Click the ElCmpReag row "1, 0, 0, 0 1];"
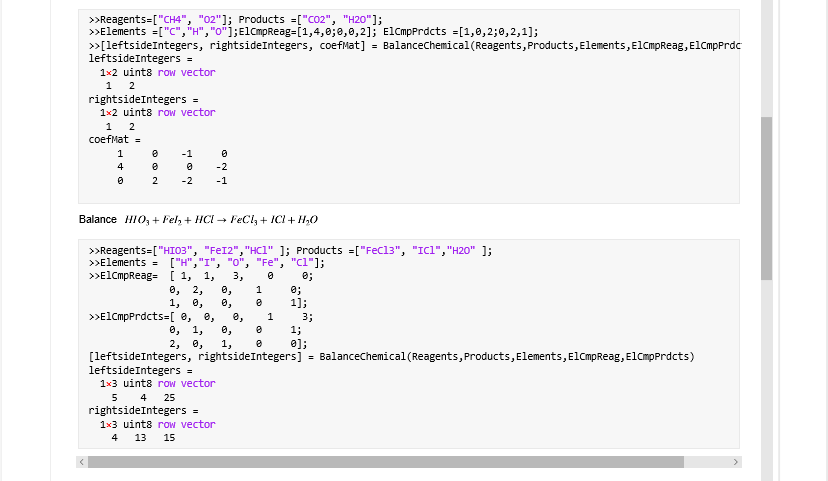The height and width of the screenshot is (481, 828). click(238, 303)
